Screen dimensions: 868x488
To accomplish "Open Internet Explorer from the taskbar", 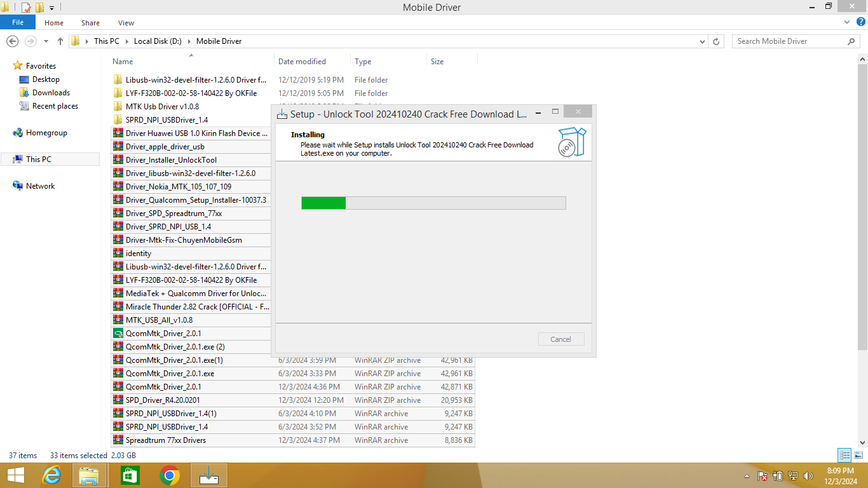I will tap(51, 475).
